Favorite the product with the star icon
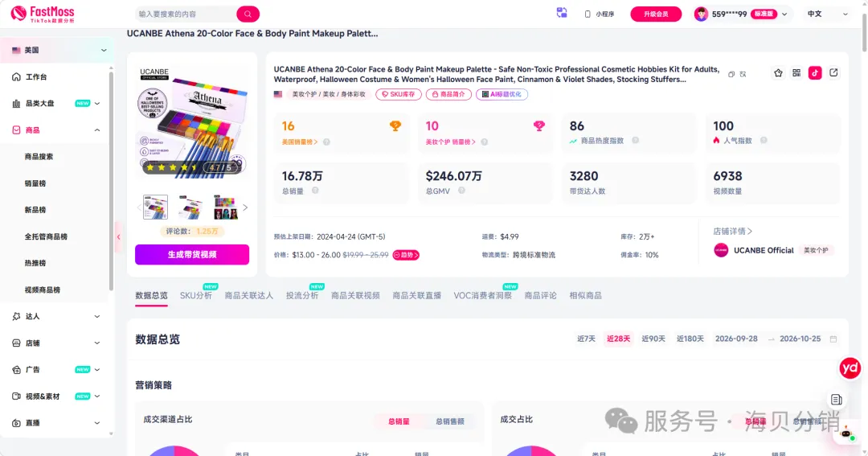 click(778, 73)
